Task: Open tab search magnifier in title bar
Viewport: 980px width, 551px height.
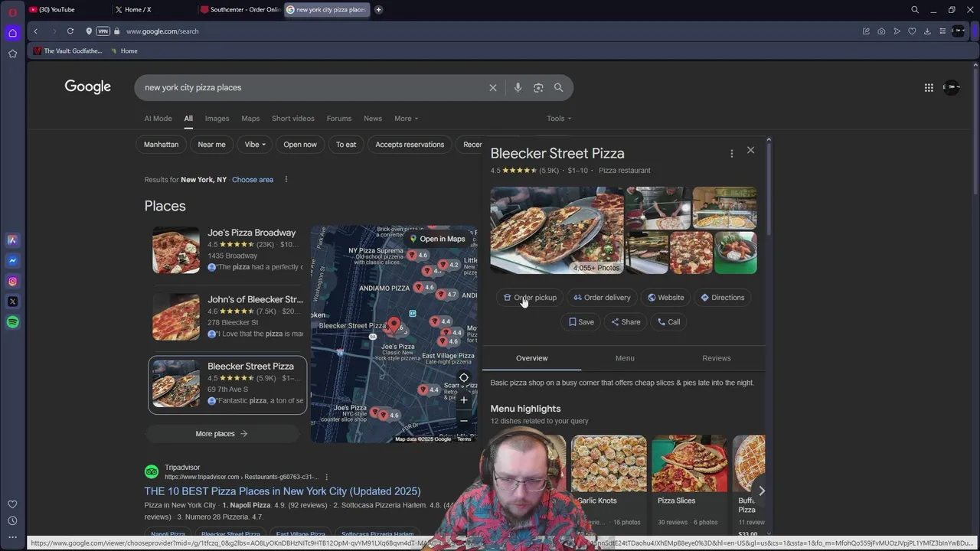Action: coord(915,10)
